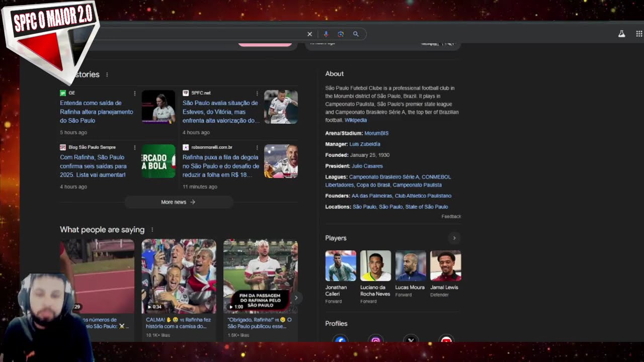Start voice search with the microphone icon
644x362 pixels.
click(326, 34)
